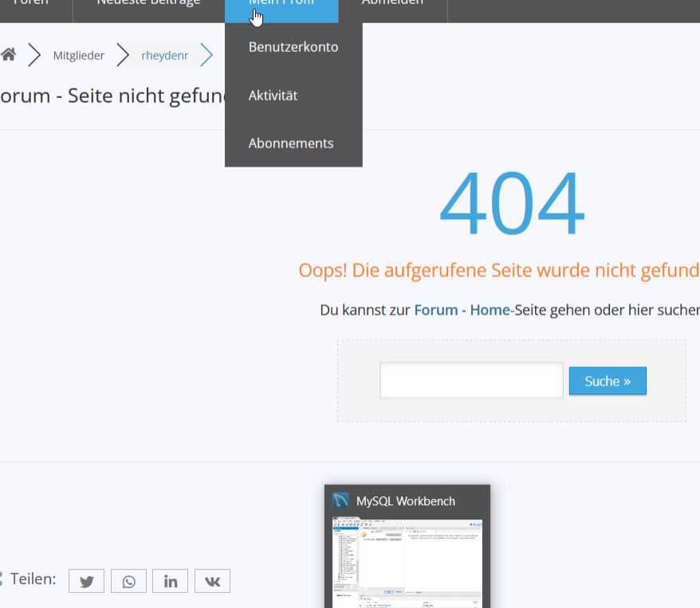Select Aktivität from the dropdown

click(x=273, y=96)
